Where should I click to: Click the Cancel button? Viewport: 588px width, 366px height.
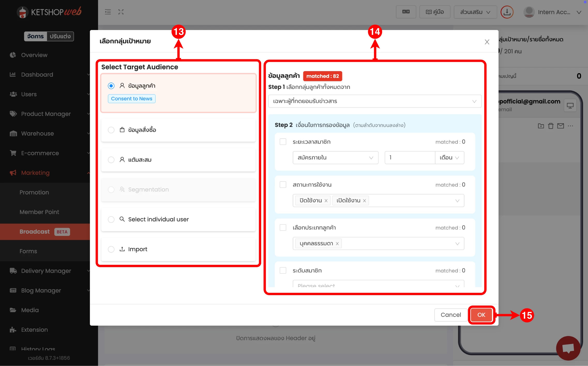pyautogui.click(x=450, y=315)
